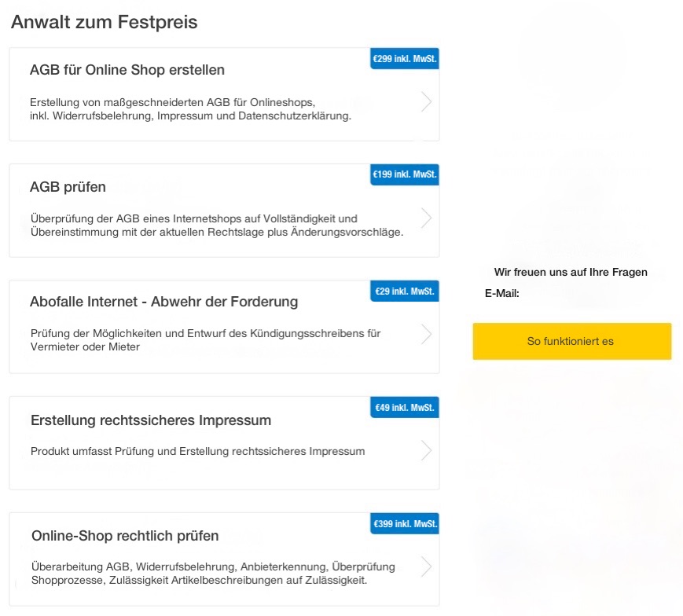This screenshot has height=616, width=683.
Task: Open the AGB prüfen heading link
Action: pos(68,187)
